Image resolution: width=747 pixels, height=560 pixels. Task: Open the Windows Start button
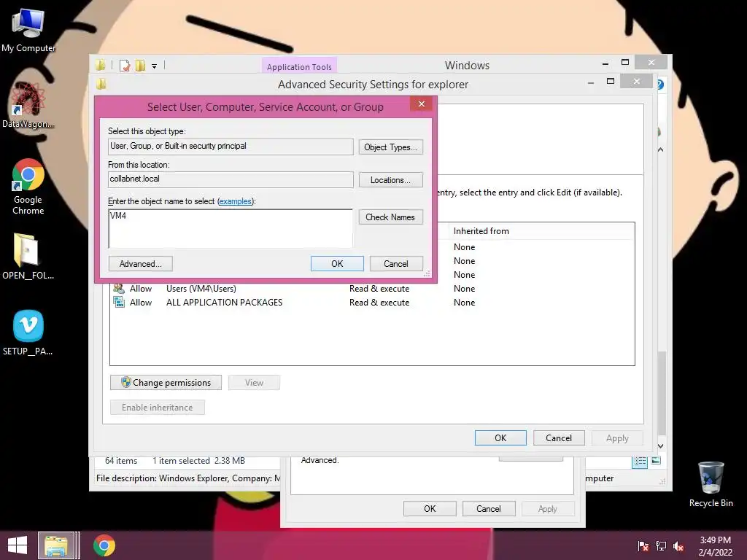coord(18,545)
